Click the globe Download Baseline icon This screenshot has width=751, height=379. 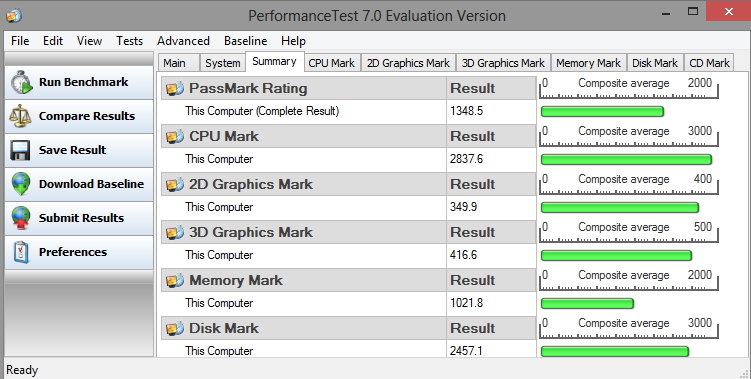tap(21, 184)
